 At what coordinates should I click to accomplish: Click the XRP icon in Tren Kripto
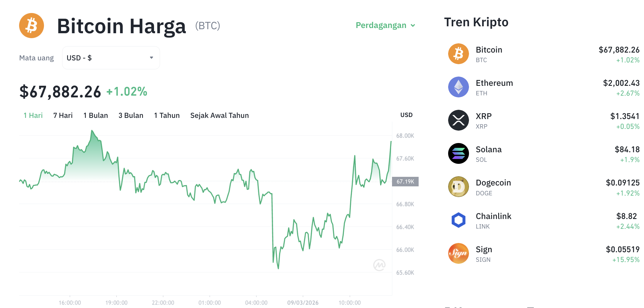click(458, 120)
